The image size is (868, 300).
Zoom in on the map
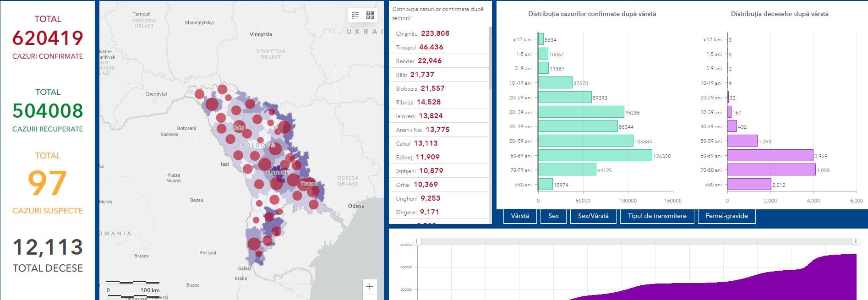point(370,287)
